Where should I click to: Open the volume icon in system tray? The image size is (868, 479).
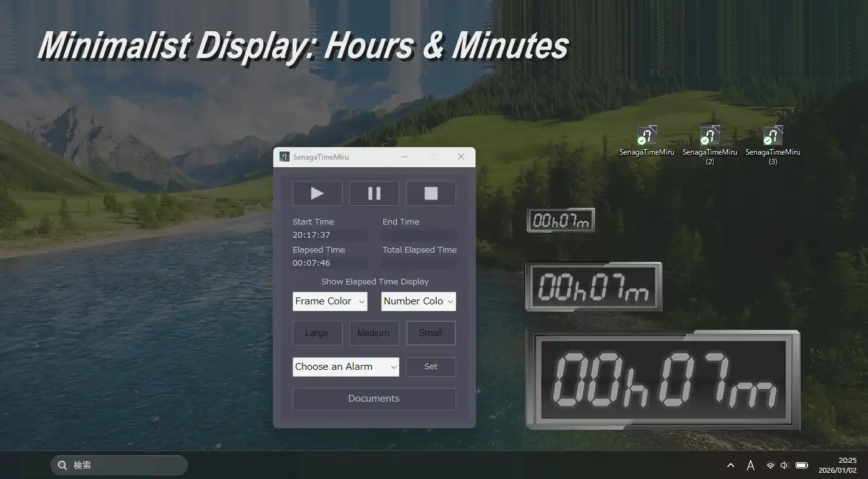pos(784,465)
